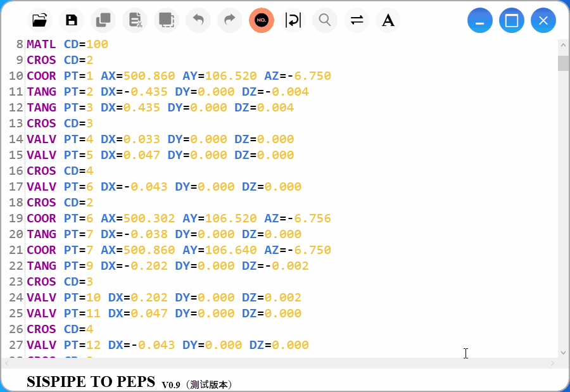Click the vertical scrollbar up arrow

563,45
